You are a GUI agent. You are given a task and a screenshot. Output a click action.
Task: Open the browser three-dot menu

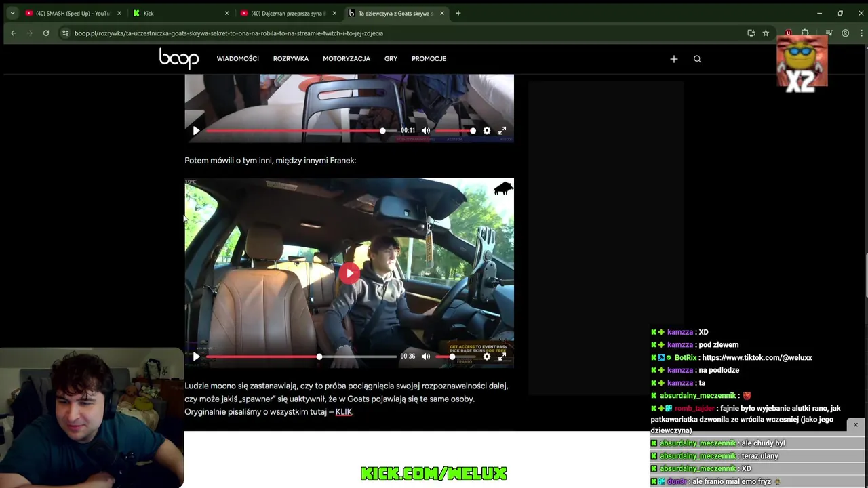click(x=860, y=33)
